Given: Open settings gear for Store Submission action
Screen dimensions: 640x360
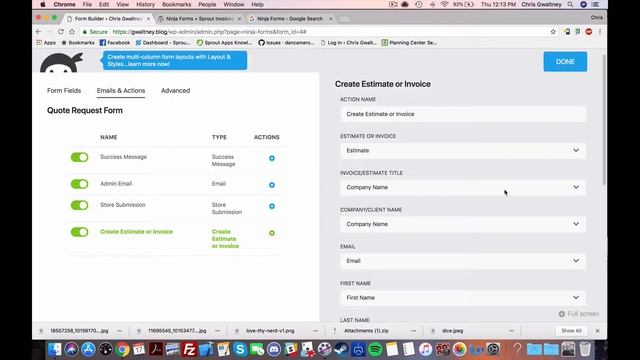Looking at the screenshot, I should point(272,206).
